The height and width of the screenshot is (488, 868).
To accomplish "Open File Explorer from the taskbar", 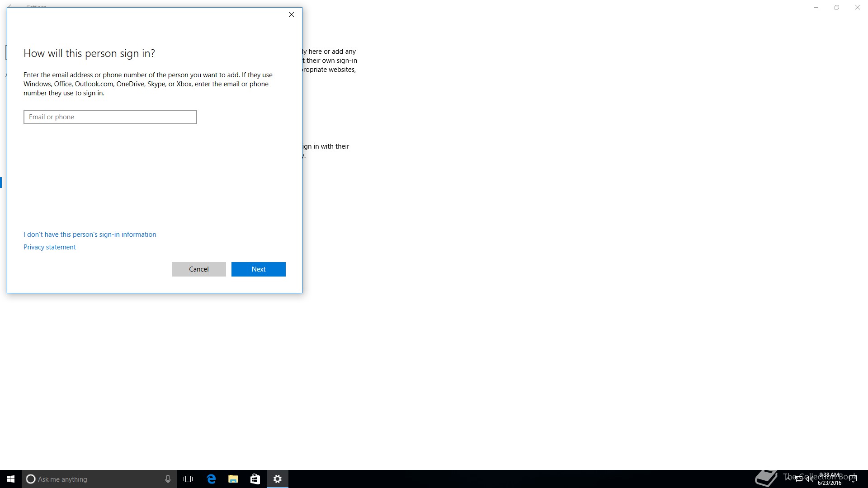I will [233, 479].
